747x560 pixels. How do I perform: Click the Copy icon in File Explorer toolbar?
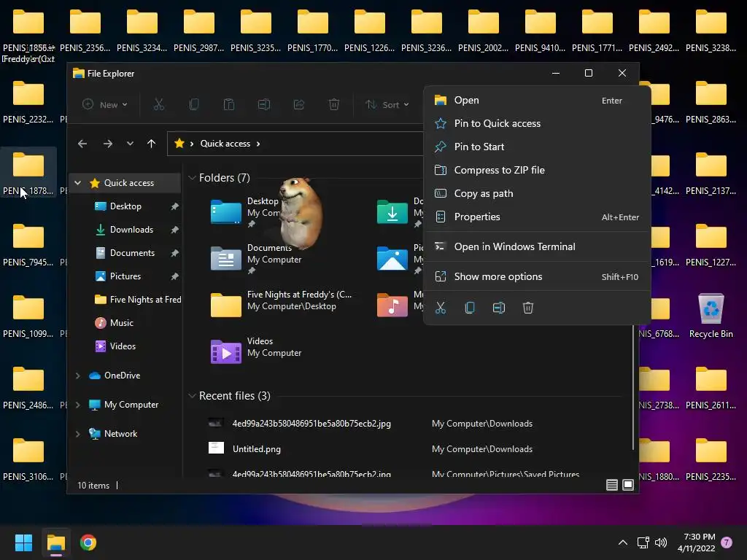[x=194, y=104]
